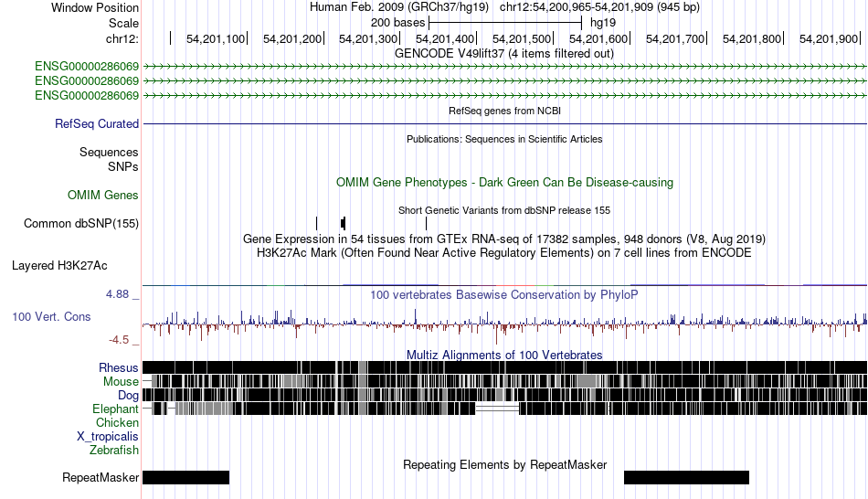Open 100 vertebrates Basewise Conservation title
Image resolution: width=868 pixels, height=499 pixels.
coord(504,294)
